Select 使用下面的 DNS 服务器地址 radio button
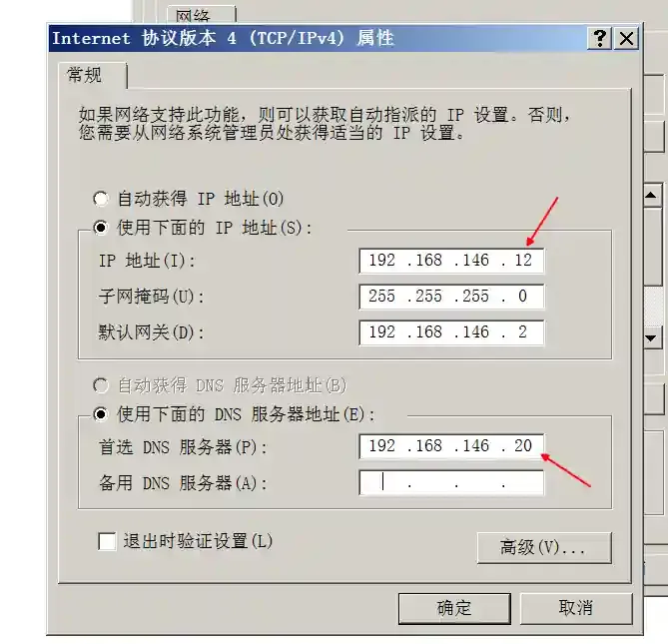The image size is (668, 644). tap(101, 414)
